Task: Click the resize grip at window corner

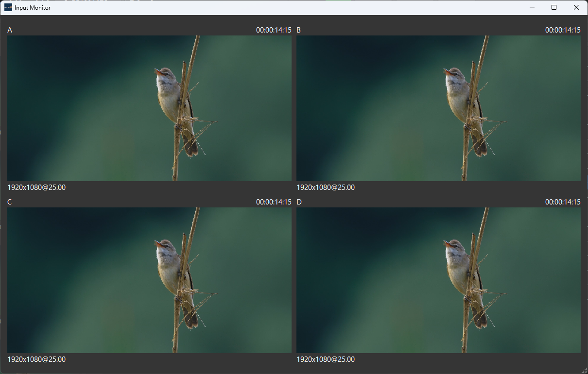Action: tap(584, 370)
